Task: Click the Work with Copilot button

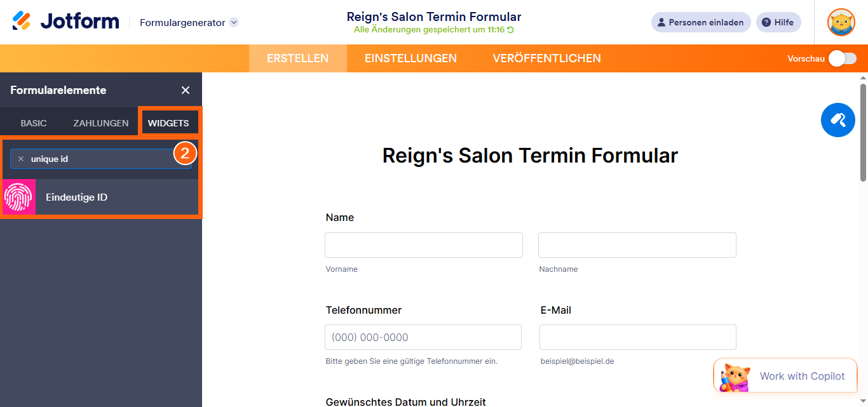Action: tap(785, 376)
